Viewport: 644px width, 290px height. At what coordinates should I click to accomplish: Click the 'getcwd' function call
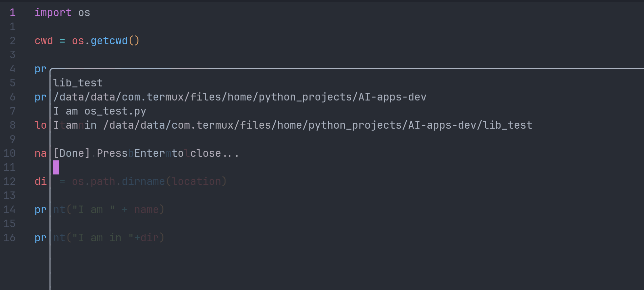[x=109, y=41]
